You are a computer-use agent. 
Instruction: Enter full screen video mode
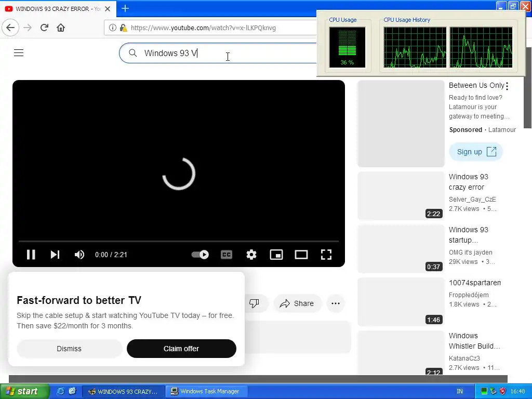pos(326,255)
